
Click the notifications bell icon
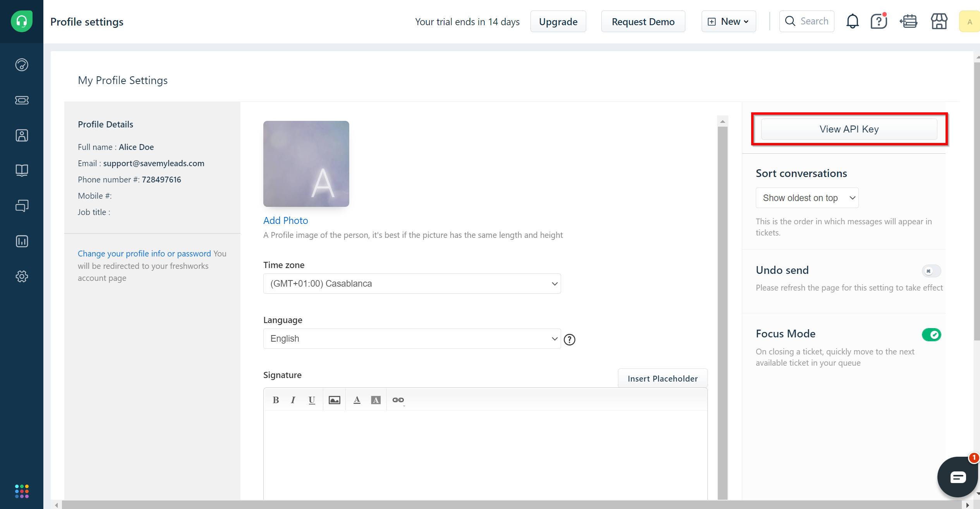(x=852, y=21)
